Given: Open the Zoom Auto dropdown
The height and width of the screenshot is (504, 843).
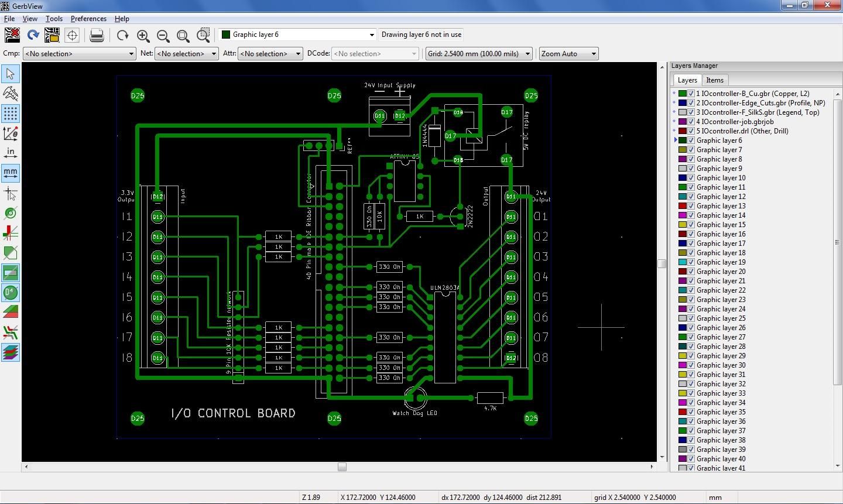Looking at the screenshot, I should pyautogui.click(x=592, y=53).
